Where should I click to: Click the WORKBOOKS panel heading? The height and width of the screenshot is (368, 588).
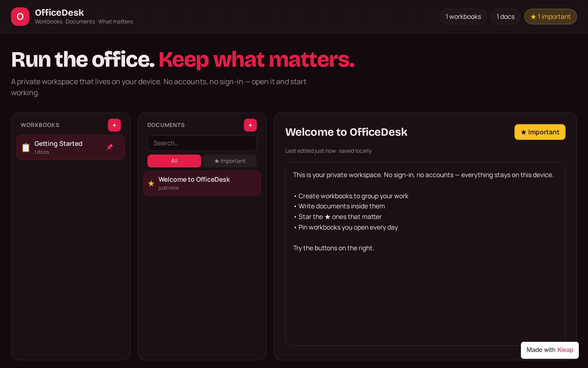coord(40,125)
